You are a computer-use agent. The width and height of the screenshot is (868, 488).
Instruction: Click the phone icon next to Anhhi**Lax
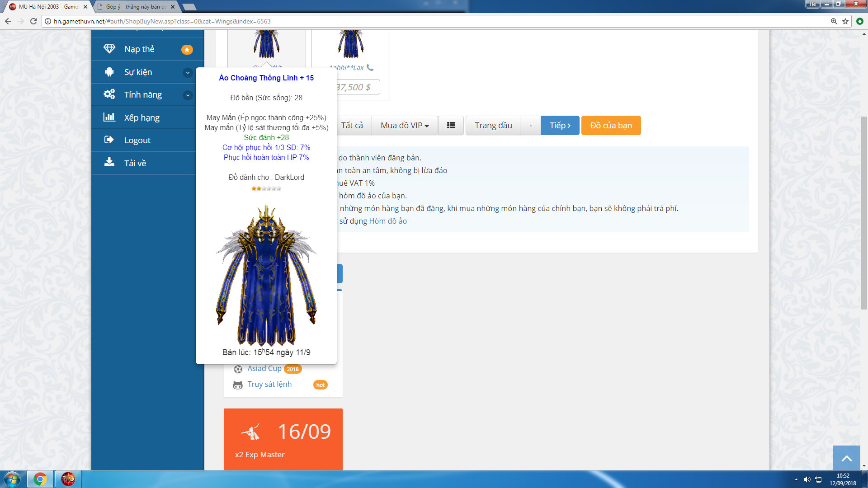(x=370, y=68)
